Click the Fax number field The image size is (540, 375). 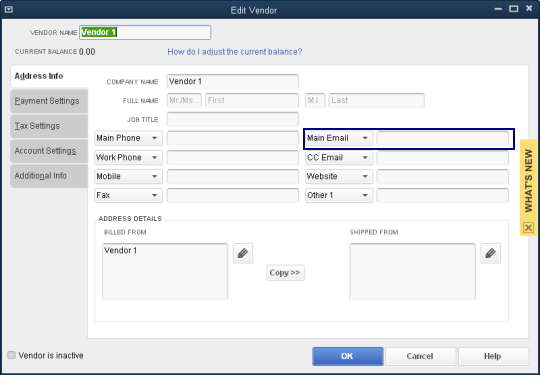[x=233, y=195]
